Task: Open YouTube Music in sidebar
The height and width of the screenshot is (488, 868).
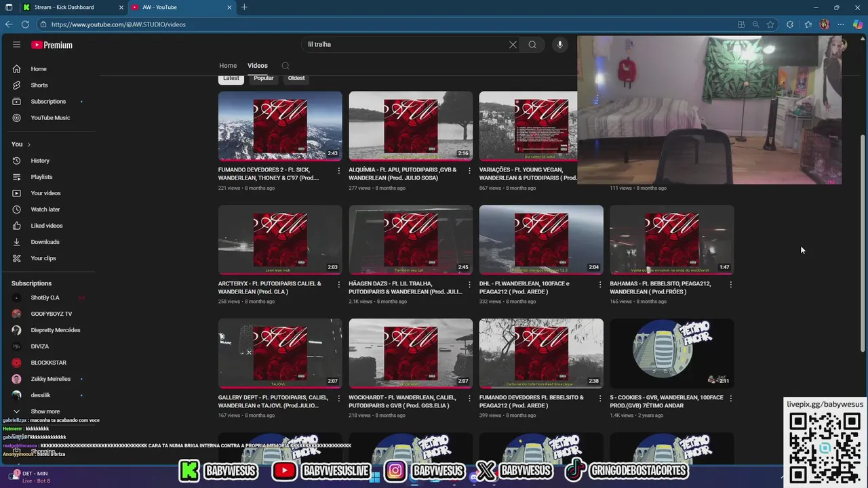Action: pos(50,118)
